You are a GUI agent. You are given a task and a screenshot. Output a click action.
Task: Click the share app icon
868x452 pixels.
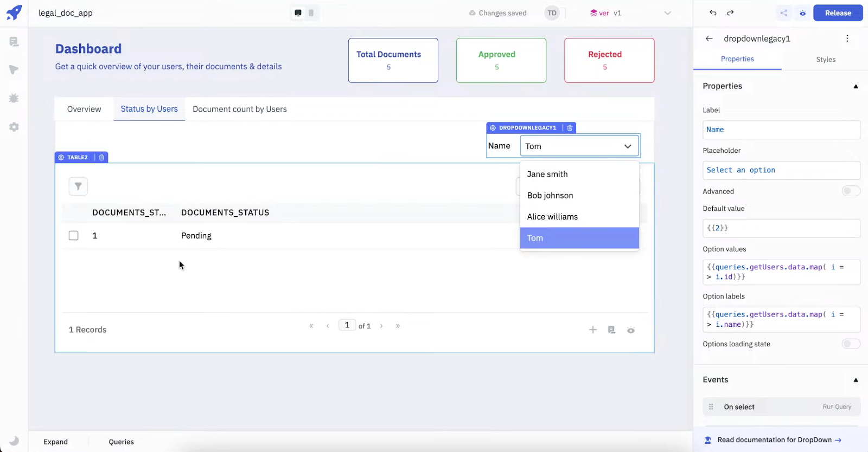(x=784, y=13)
